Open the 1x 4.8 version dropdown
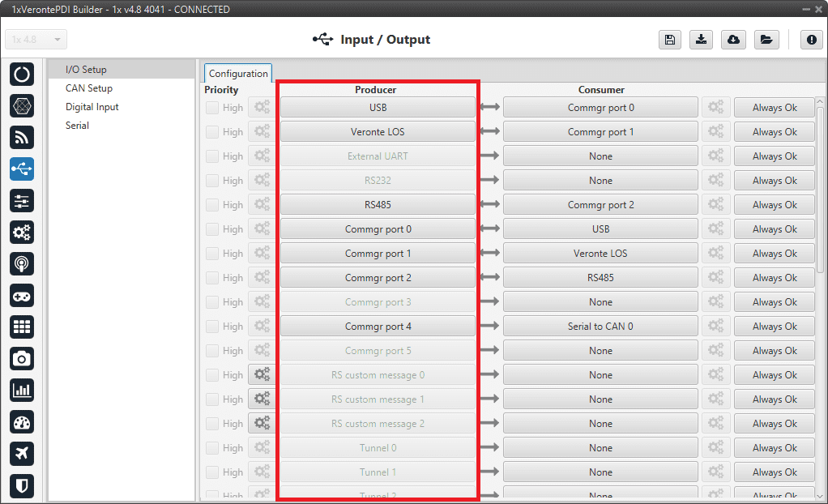Screen dimensions: 828x504 click(36, 40)
